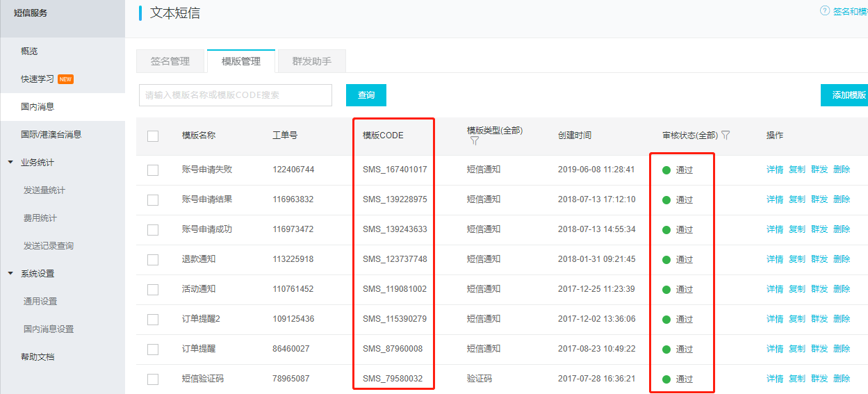Toggle the checkbox for 短信验证码 row
Viewport: 868px width, 394px height.
(x=153, y=379)
